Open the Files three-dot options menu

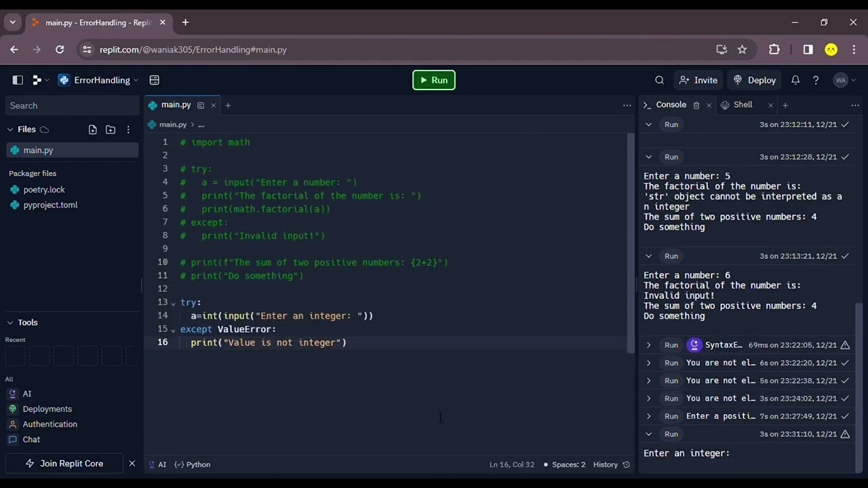[x=128, y=129]
